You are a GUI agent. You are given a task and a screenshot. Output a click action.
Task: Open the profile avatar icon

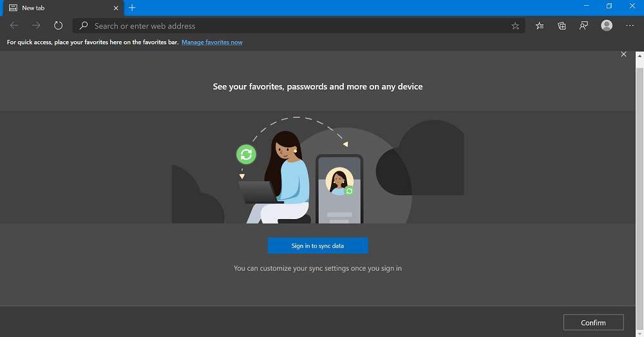click(607, 26)
